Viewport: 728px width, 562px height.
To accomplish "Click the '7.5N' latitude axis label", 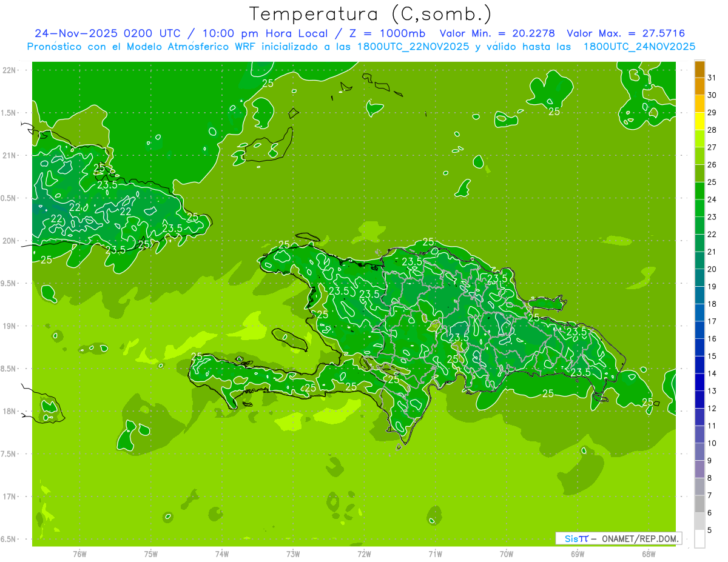I will (8, 454).
